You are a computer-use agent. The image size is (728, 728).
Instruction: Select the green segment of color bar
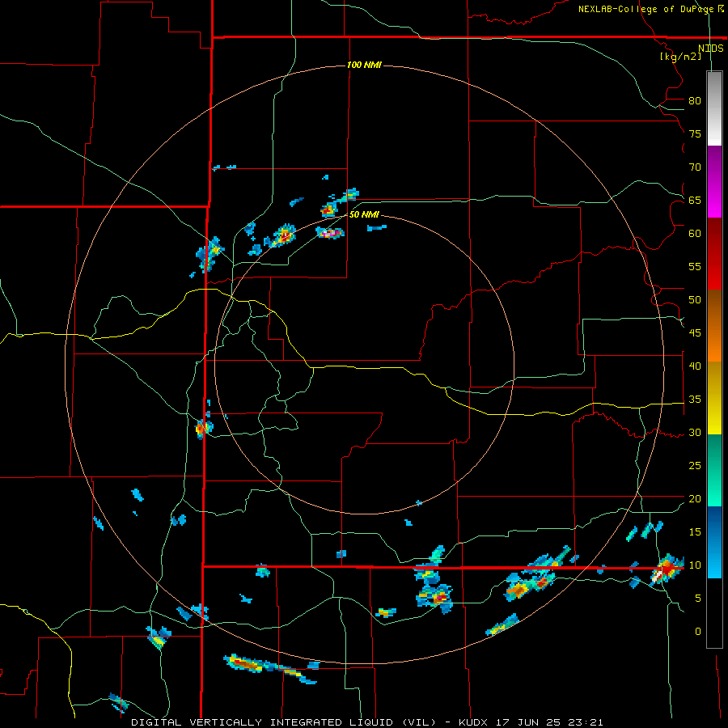click(714, 471)
